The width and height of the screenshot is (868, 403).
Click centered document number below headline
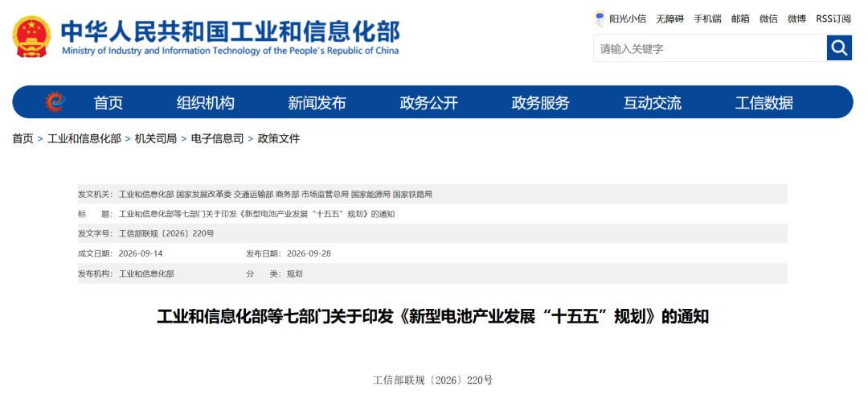click(433, 380)
